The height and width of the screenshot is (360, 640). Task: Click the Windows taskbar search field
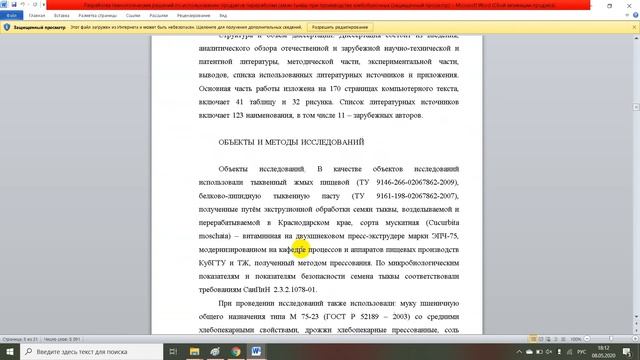click(x=91, y=351)
